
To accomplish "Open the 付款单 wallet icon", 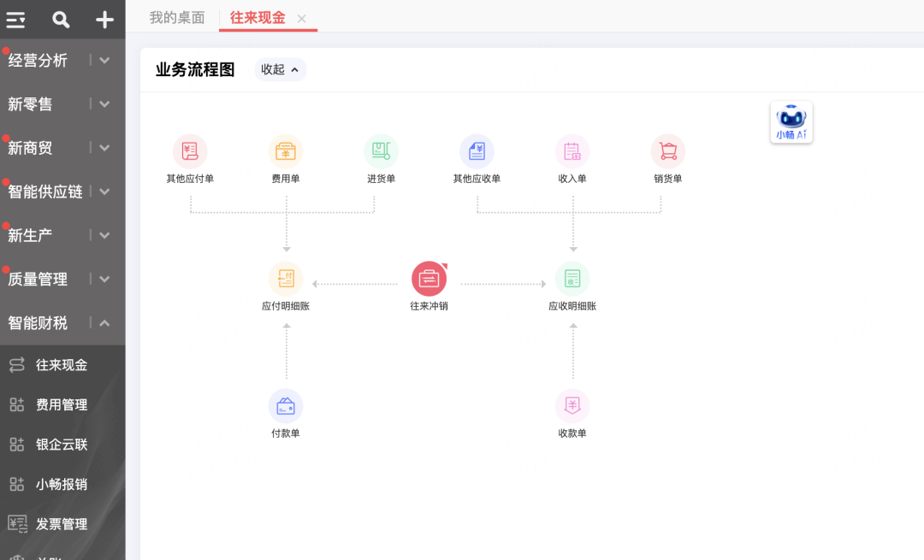I will pos(286,406).
